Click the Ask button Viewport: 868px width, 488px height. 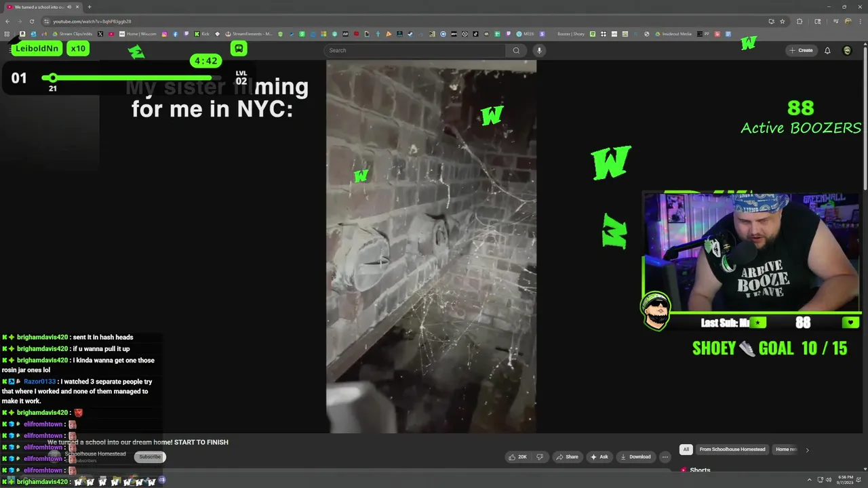click(599, 457)
